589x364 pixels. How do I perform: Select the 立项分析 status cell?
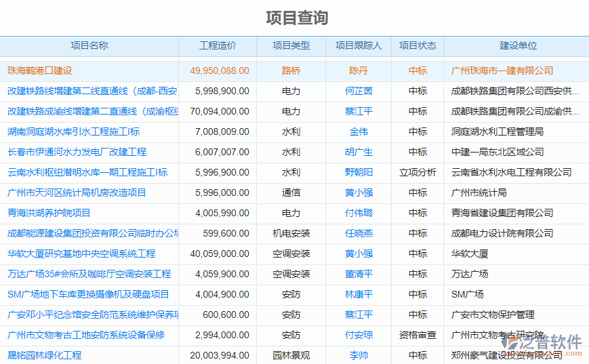[418, 172]
